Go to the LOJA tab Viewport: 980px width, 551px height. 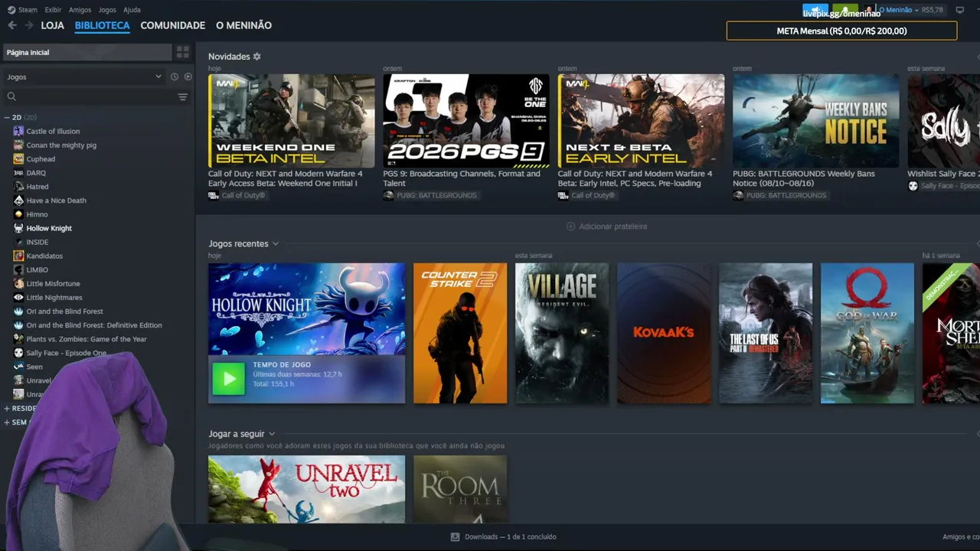coord(53,25)
